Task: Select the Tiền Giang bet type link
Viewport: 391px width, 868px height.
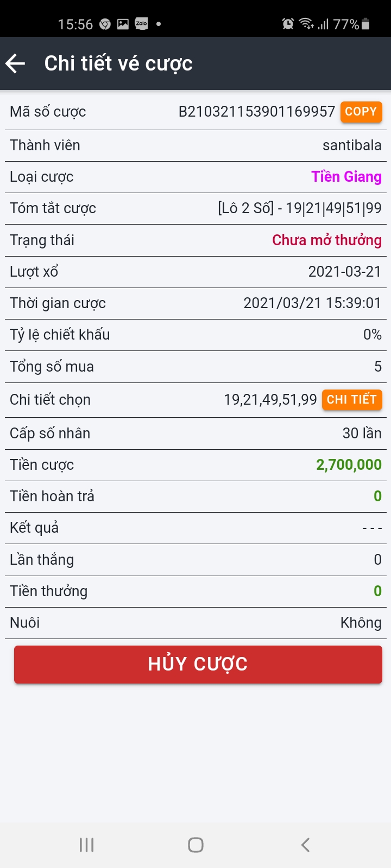Action: (346, 177)
